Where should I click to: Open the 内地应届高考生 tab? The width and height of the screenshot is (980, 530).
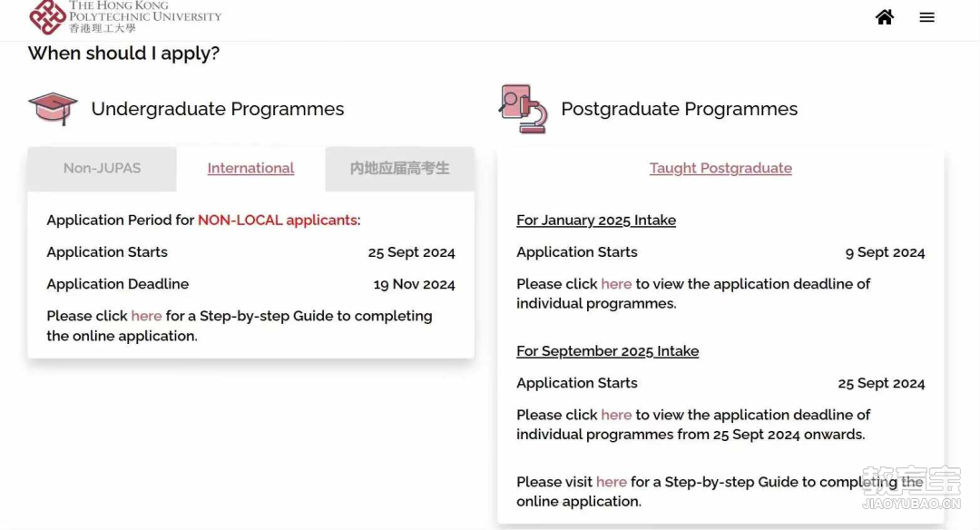click(399, 168)
